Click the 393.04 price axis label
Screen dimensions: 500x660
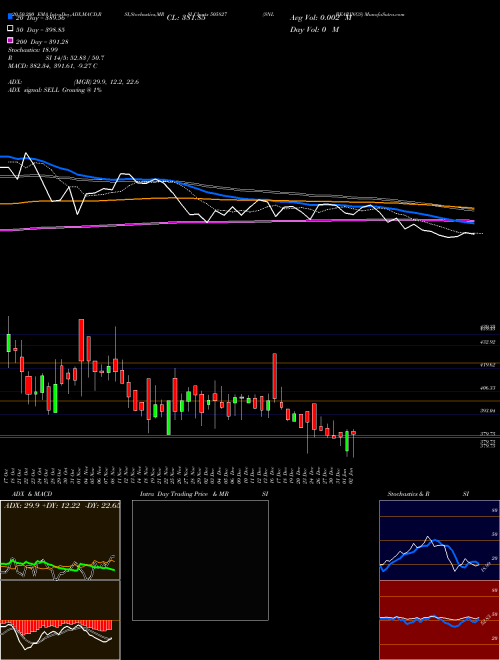(487, 410)
